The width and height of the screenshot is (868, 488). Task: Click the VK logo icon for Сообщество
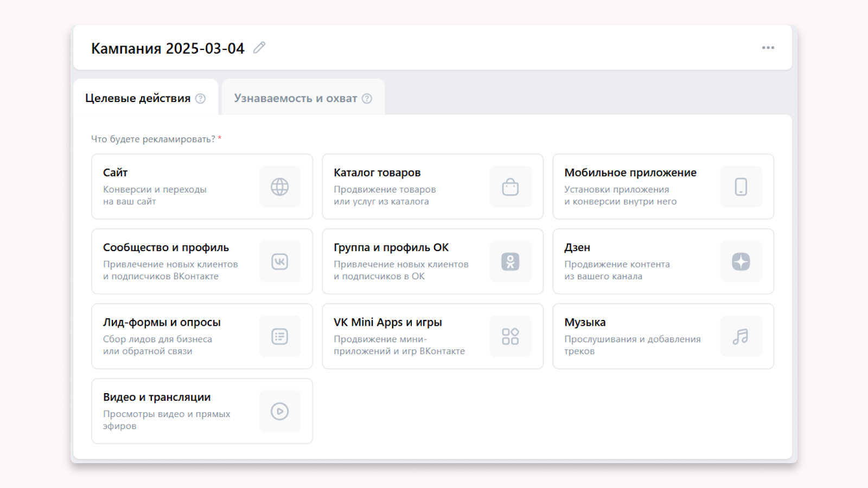point(279,261)
